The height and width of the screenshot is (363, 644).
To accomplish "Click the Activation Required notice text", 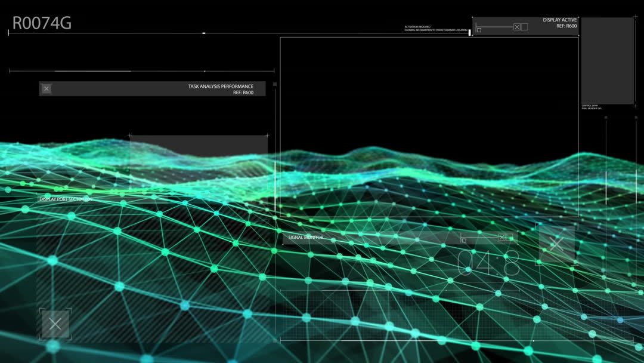I will point(436,28).
